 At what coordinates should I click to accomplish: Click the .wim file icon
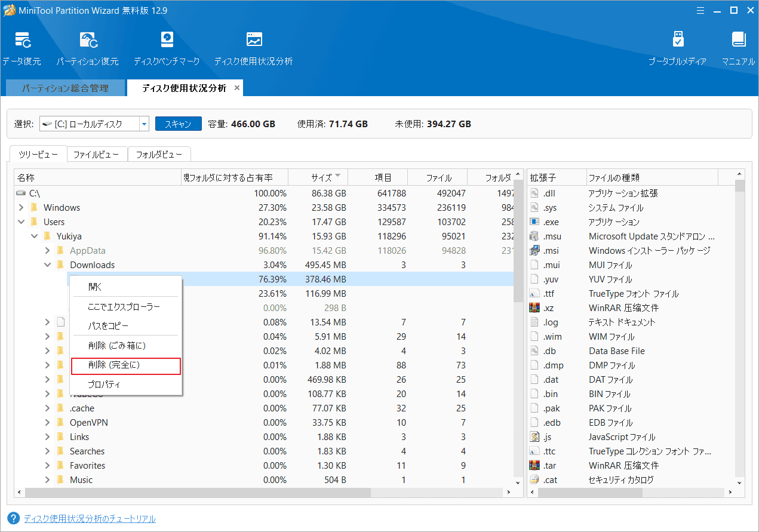[535, 337]
